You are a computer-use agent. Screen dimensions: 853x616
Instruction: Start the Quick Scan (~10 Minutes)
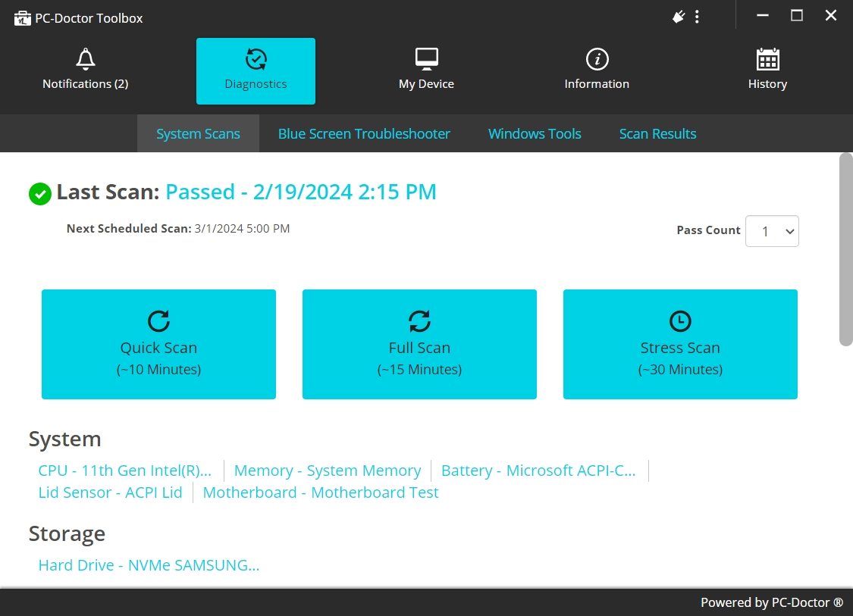pyautogui.click(x=159, y=344)
